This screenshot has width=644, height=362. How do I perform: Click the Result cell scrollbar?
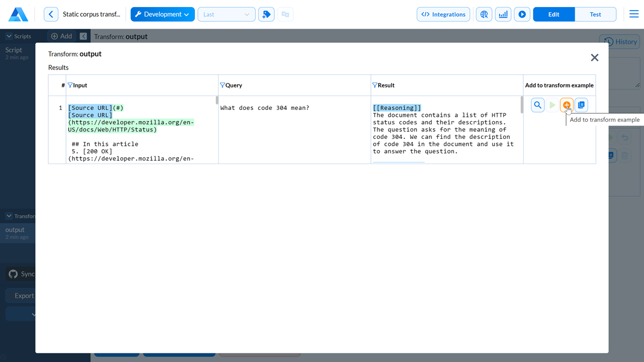522,104
